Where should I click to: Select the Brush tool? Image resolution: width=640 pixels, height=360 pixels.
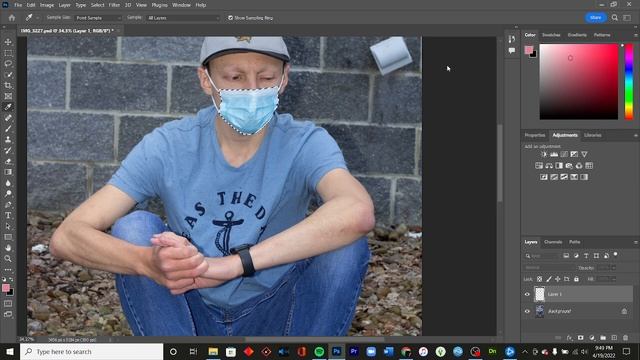(8, 129)
